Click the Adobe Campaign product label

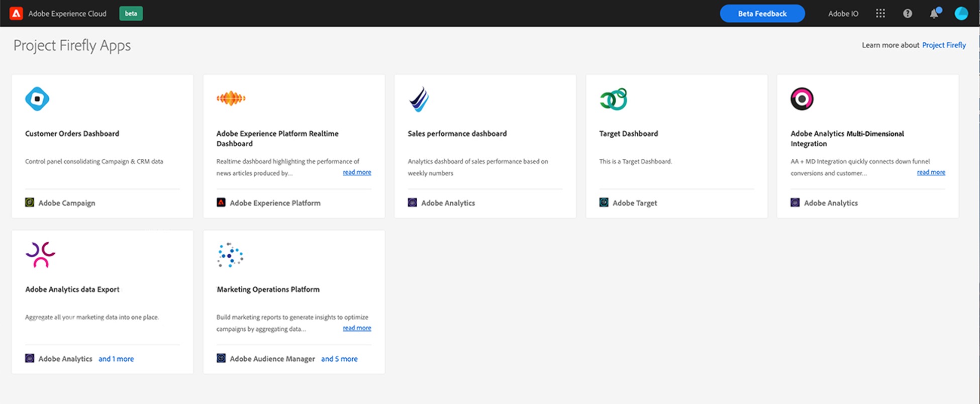coord(67,203)
